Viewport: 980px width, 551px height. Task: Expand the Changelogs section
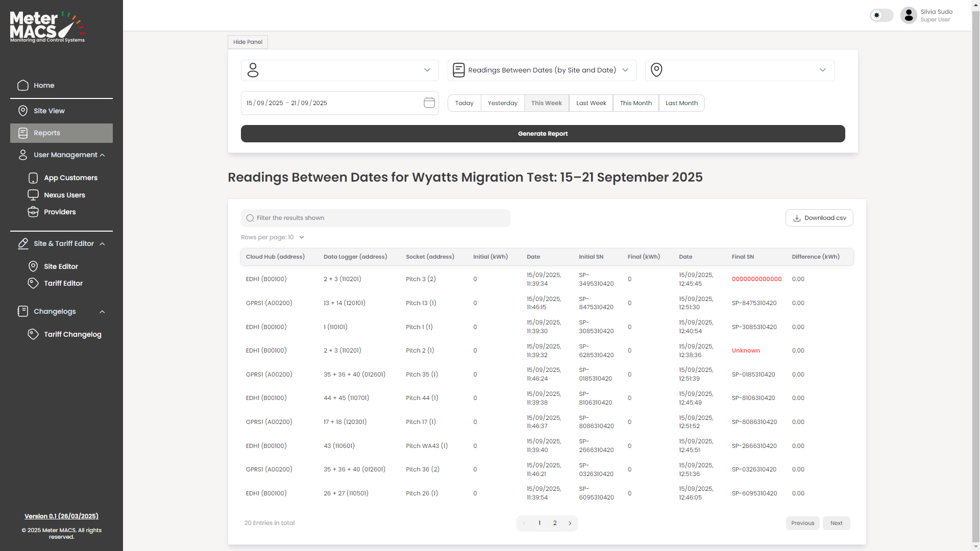[x=102, y=311]
